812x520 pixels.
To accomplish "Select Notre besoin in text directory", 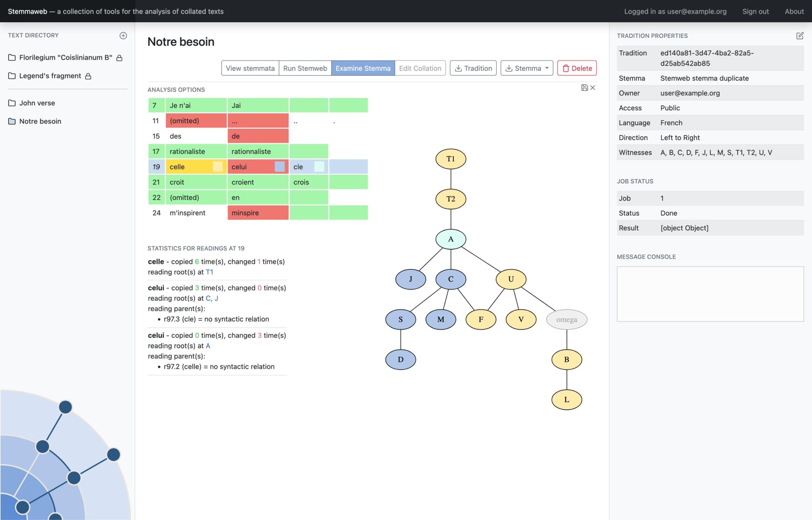I will coord(40,121).
